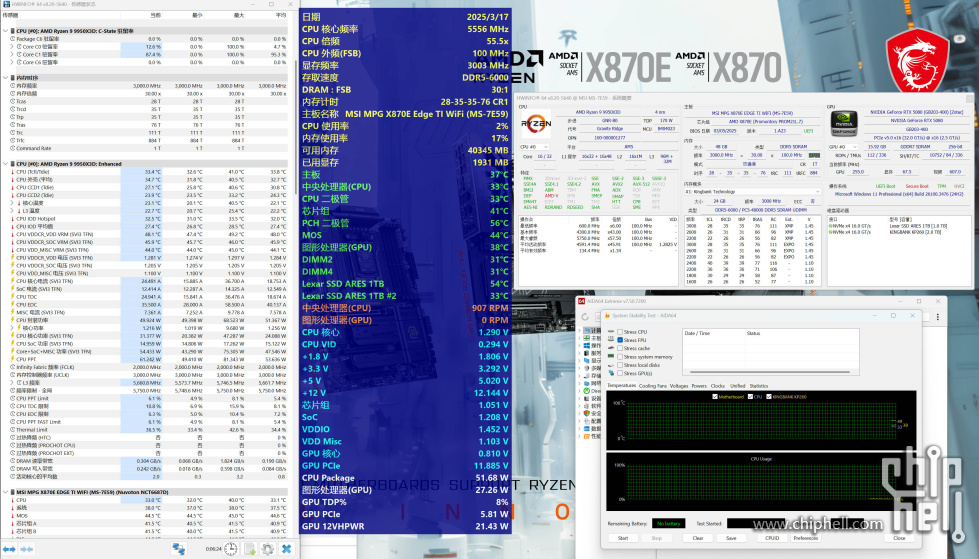Screen dimensions: 979x559
Task: Open AIDA64 three-dot menu icon
Action: (938, 317)
